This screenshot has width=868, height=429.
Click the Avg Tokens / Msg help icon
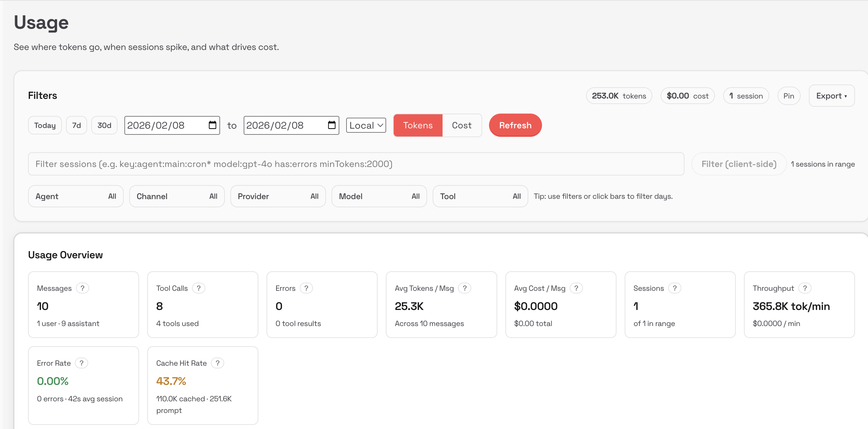click(464, 288)
